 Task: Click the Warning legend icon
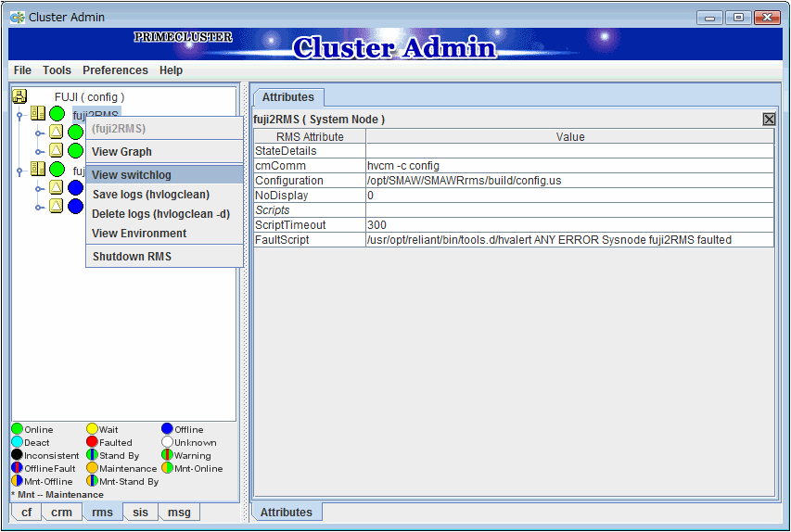point(168,455)
